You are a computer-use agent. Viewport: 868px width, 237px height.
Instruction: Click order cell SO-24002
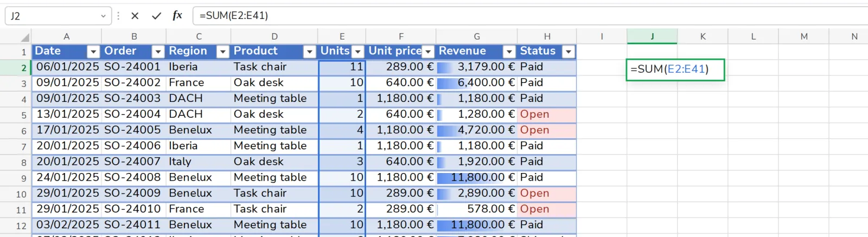(133, 83)
